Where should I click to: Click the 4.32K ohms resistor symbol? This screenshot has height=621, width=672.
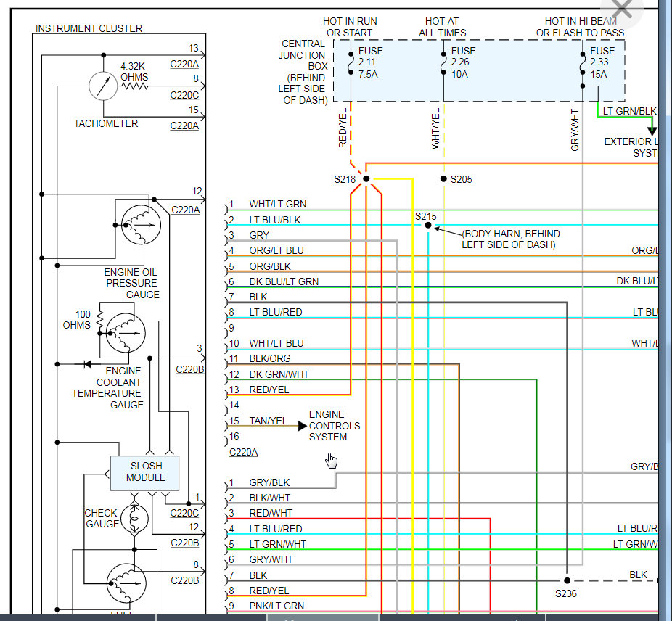[x=134, y=86]
